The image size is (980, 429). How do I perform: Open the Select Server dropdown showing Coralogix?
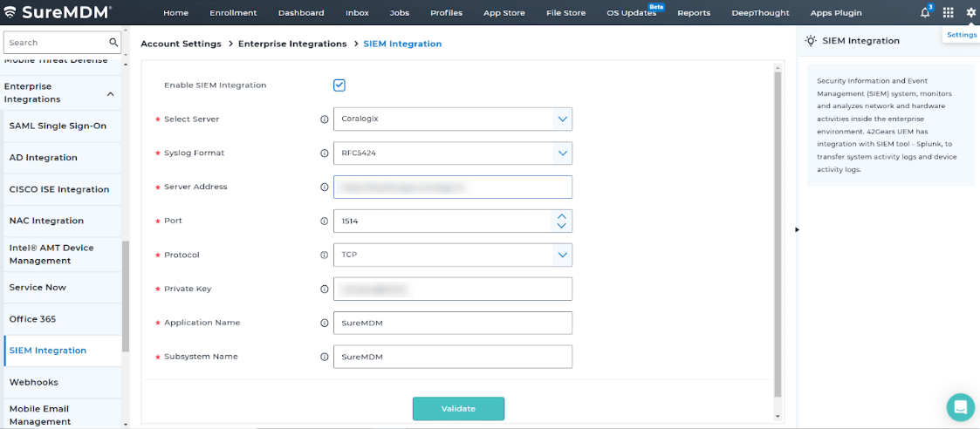[453, 119]
